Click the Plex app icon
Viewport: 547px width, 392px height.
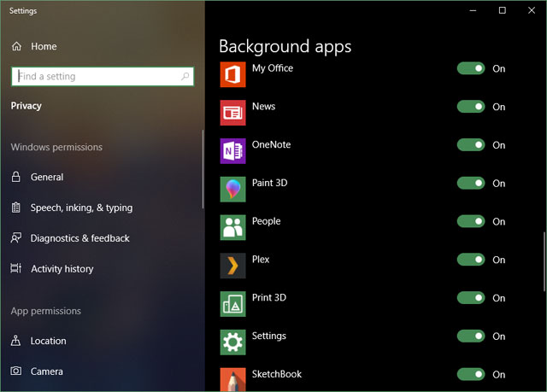233,266
